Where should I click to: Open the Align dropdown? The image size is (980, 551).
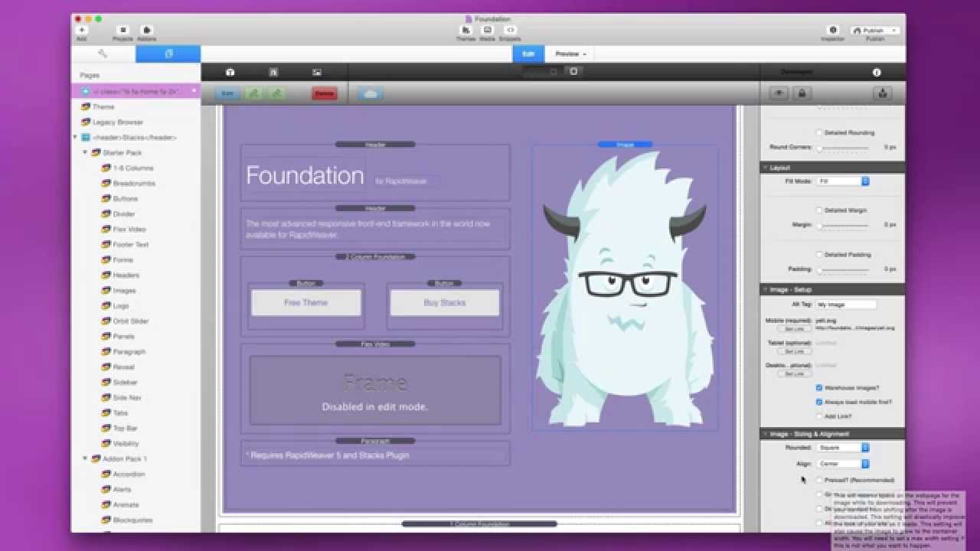click(843, 464)
